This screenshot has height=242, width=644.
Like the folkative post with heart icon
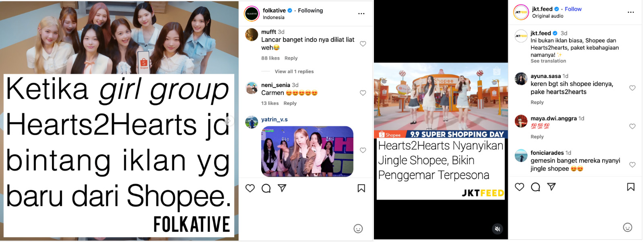pos(250,188)
